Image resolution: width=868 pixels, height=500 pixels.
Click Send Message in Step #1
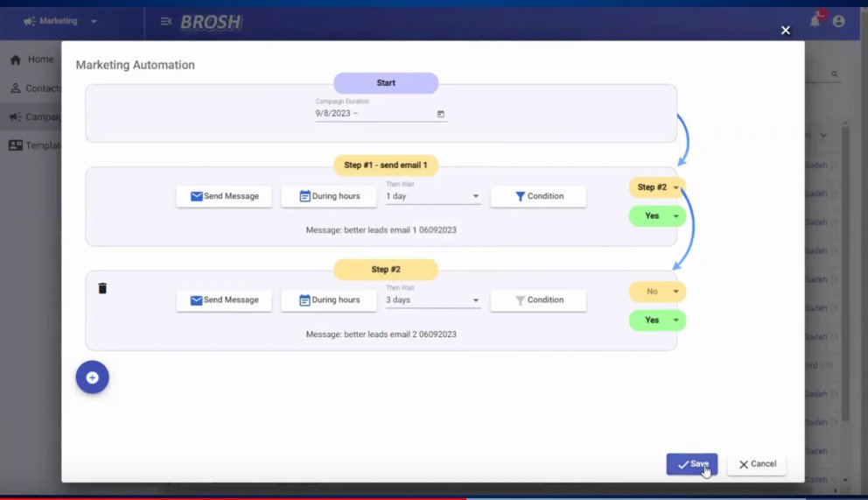[224, 196]
